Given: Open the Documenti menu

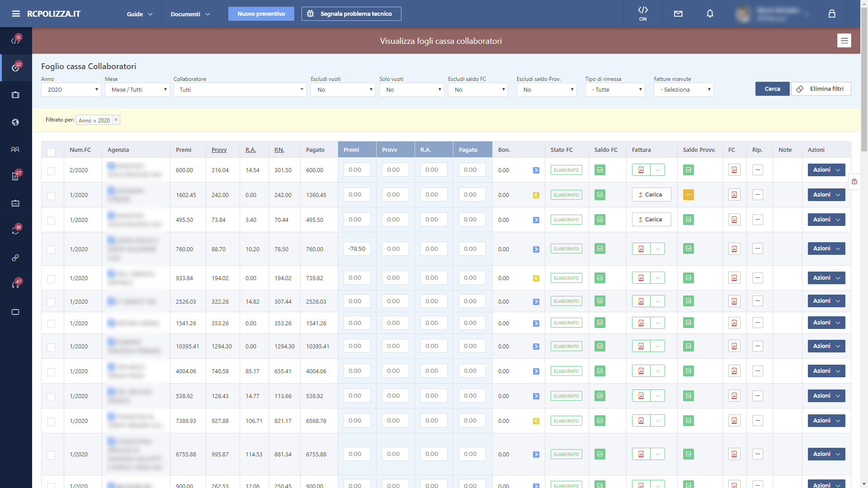Looking at the screenshot, I should 190,14.
